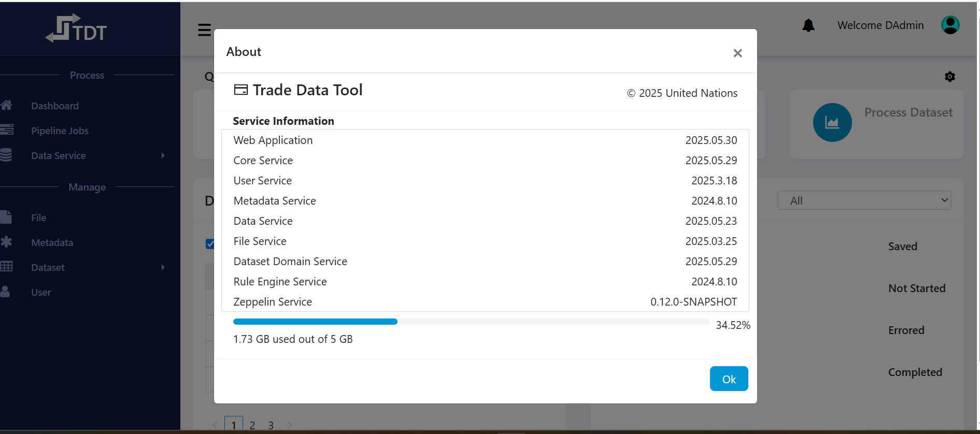Go to the User menu item
This screenshot has width=980, height=434.
click(41, 292)
